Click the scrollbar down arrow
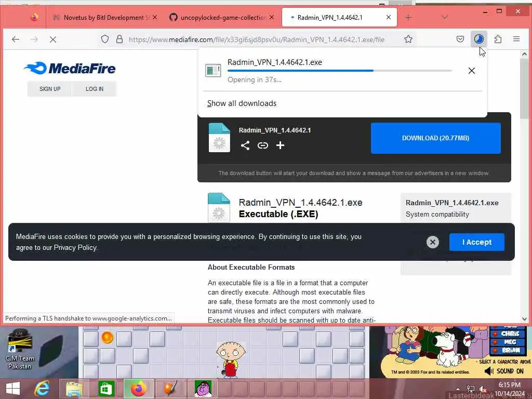The height and width of the screenshot is (399, 532). (525, 319)
